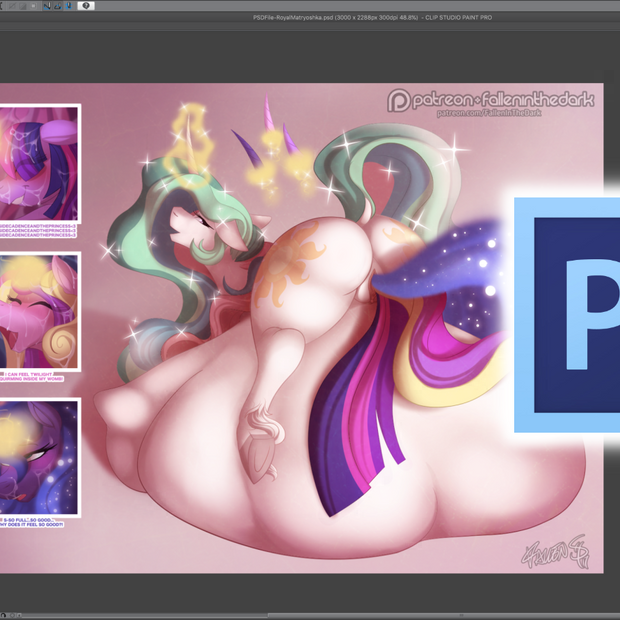Open Clip Studio support question-mark button

86,6
